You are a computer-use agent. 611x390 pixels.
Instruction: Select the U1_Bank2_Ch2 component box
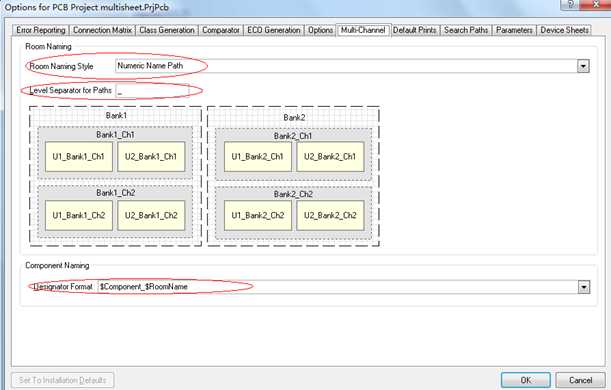click(258, 215)
